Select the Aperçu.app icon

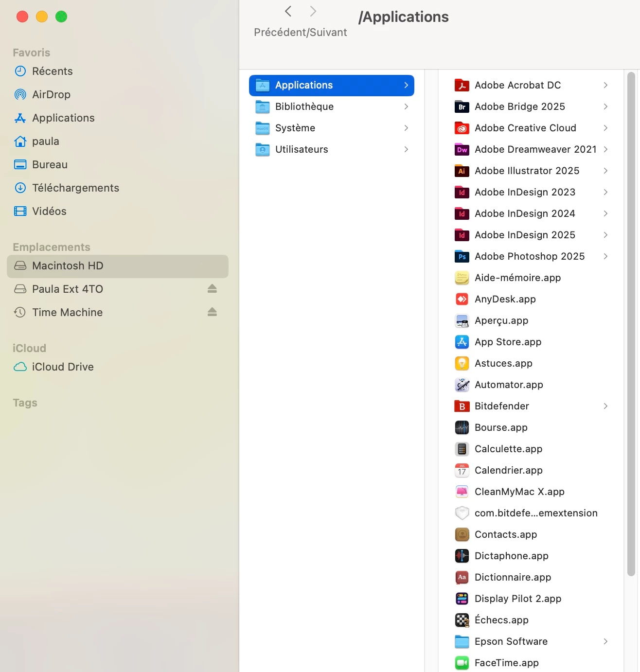(462, 320)
